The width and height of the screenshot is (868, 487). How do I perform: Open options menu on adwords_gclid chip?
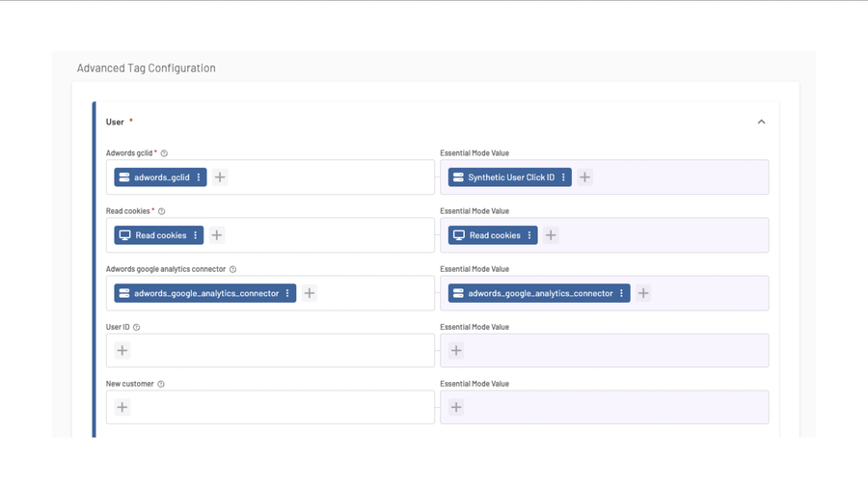tap(199, 177)
